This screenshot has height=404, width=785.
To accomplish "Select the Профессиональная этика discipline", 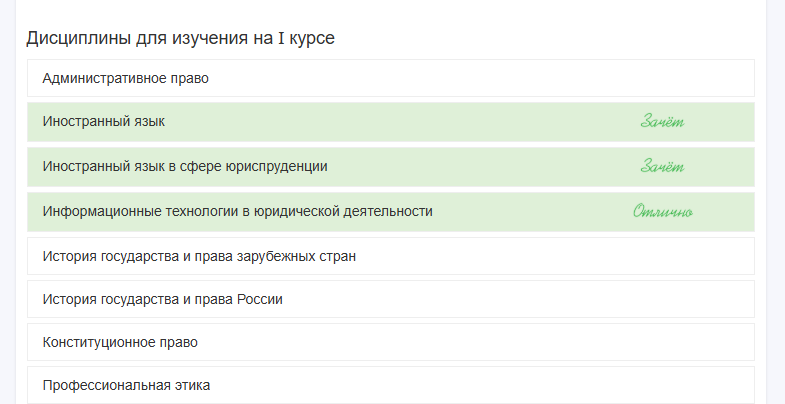I will click(x=390, y=385).
